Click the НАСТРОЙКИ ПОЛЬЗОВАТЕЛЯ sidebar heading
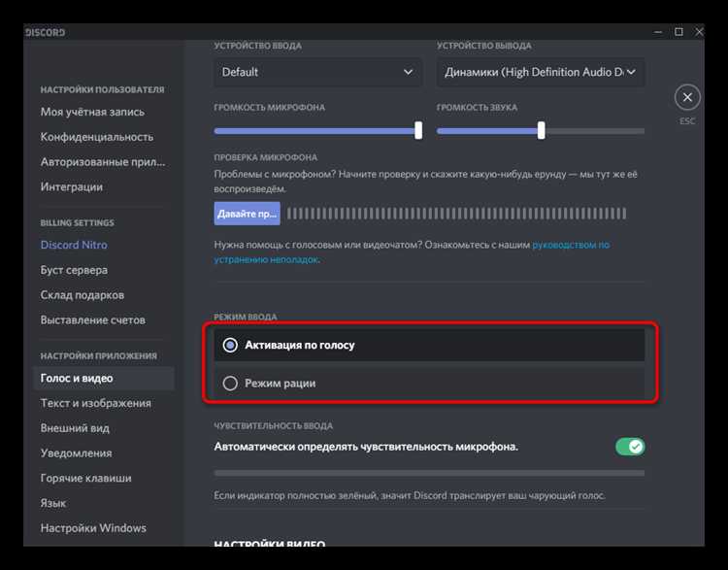The height and width of the screenshot is (570, 728). click(102, 89)
